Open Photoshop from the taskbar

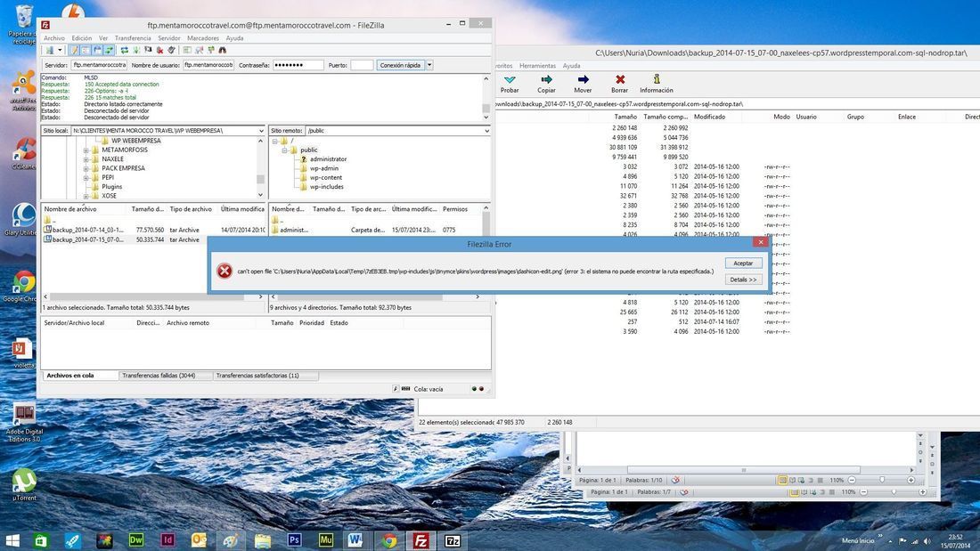pyautogui.click(x=294, y=539)
